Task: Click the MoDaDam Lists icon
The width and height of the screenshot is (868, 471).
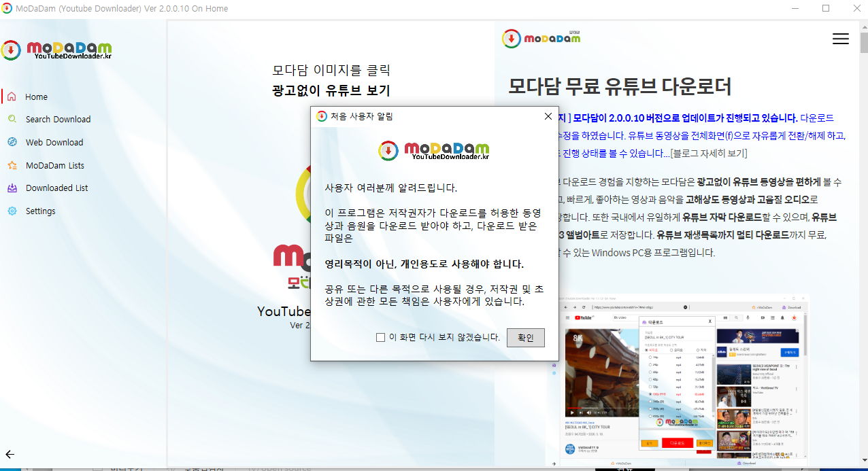Action: (x=12, y=165)
